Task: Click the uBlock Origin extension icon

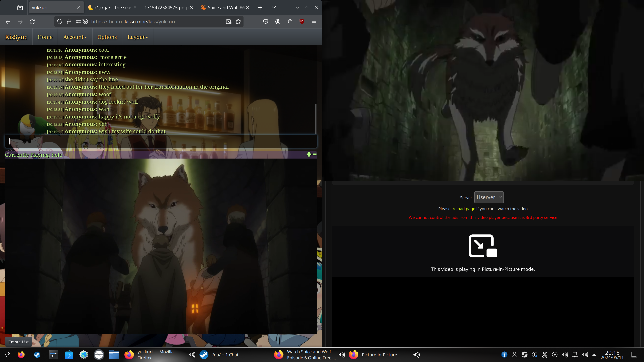Action: click(x=302, y=21)
